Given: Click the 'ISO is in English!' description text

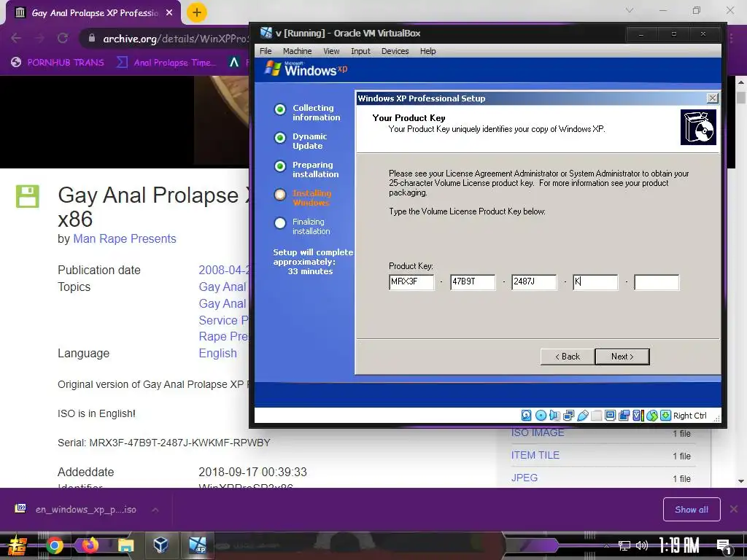Looking at the screenshot, I should (x=97, y=414).
